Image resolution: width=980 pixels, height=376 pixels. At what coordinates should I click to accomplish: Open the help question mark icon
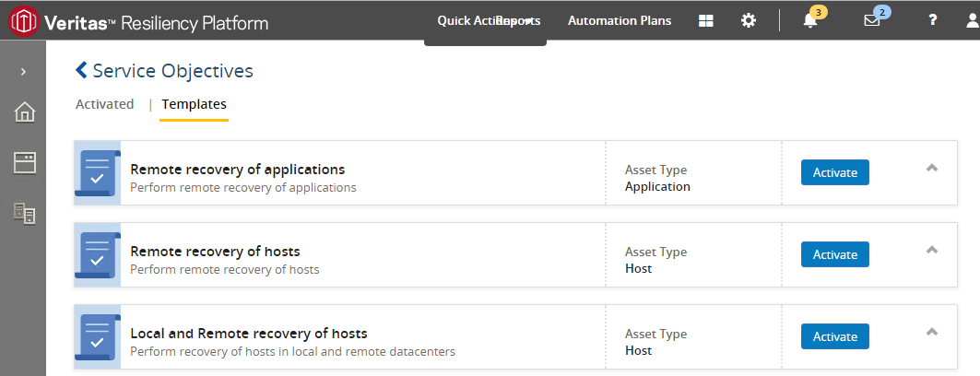932,20
